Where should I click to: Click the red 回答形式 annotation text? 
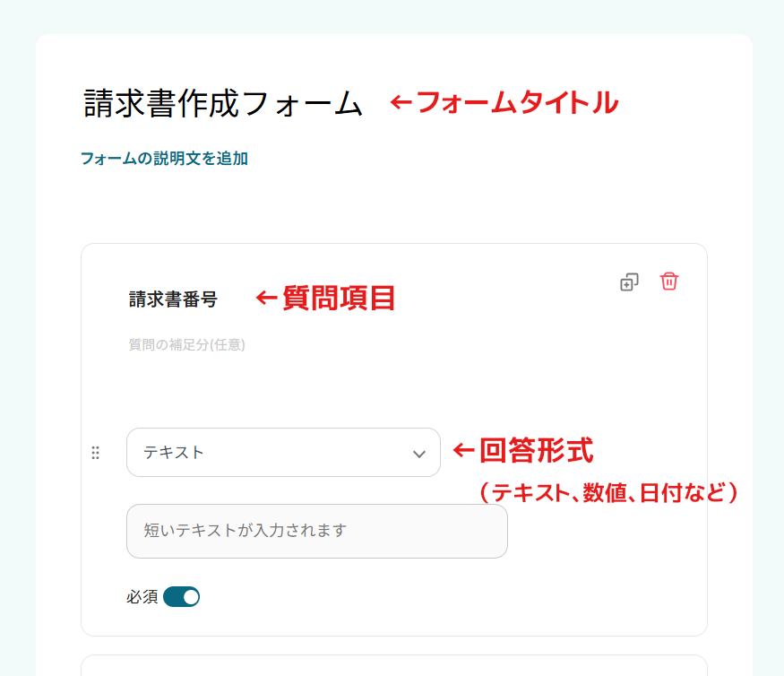(x=536, y=450)
